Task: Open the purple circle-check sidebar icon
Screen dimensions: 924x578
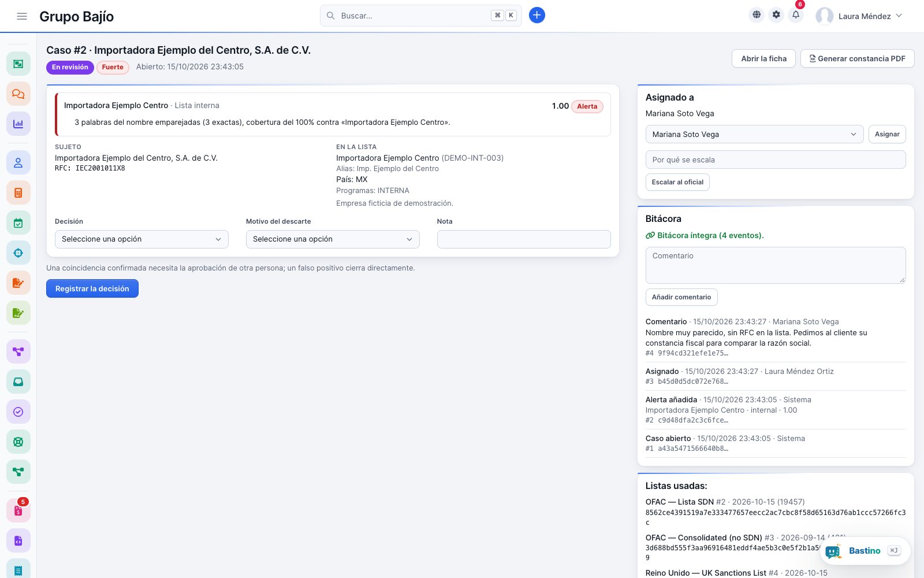Action: click(x=18, y=412)
